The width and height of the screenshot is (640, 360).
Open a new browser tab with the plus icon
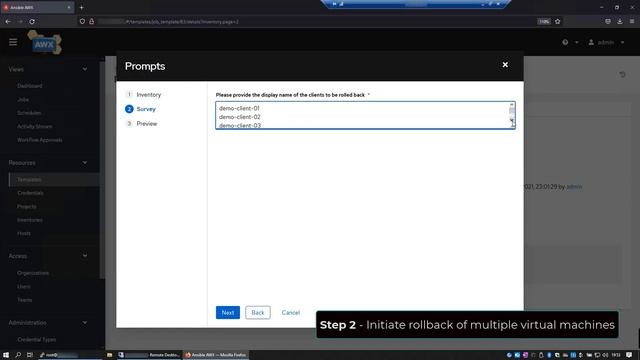82,7
